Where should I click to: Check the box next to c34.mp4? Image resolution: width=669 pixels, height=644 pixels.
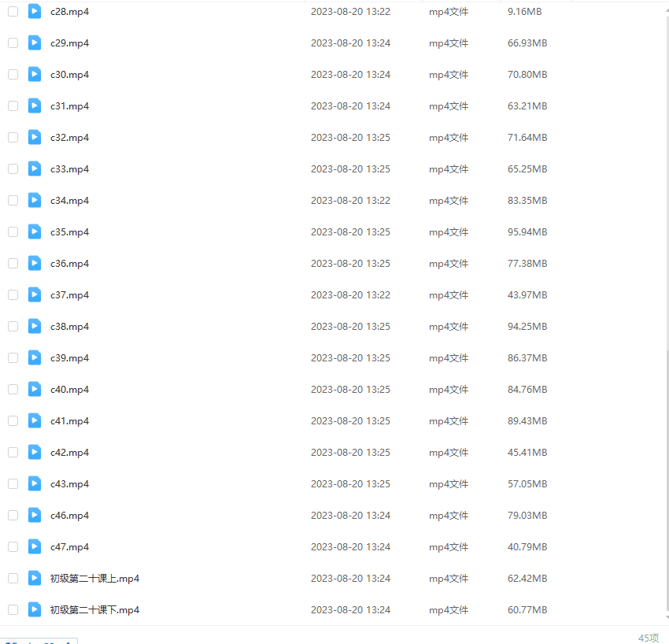(13, 201)
